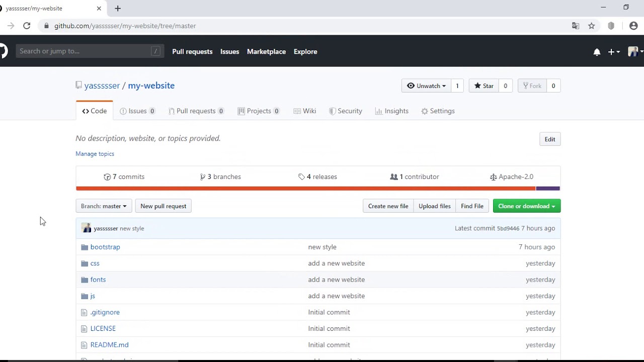Open the user avatar menu
Image resolution: width=644 pixels, height=362 pixels.
[x=635, y=51]
